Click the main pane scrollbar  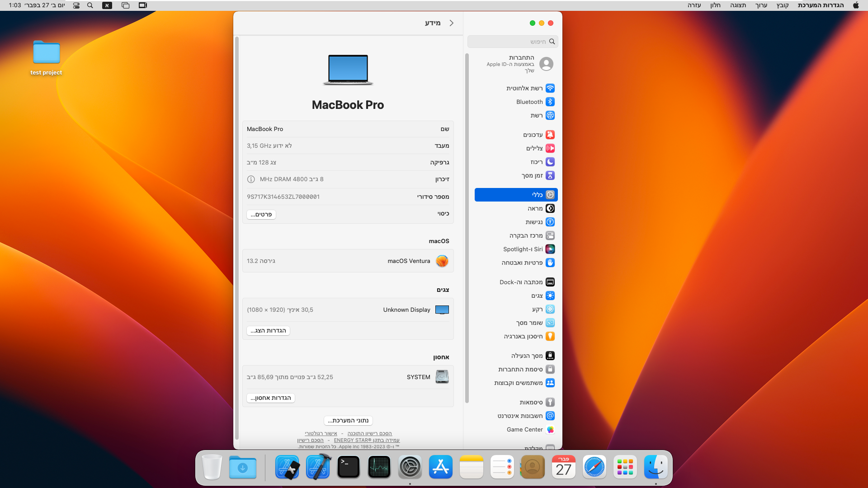pos(237,238)
